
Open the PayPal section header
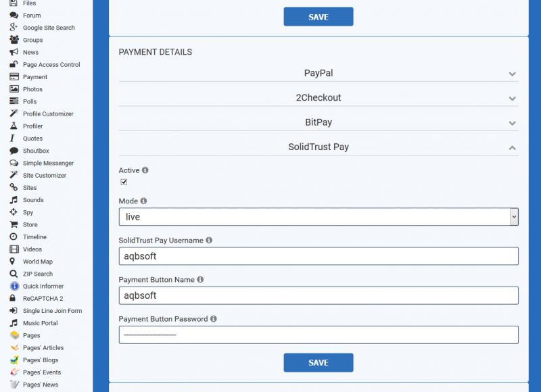tap(319, 73)
